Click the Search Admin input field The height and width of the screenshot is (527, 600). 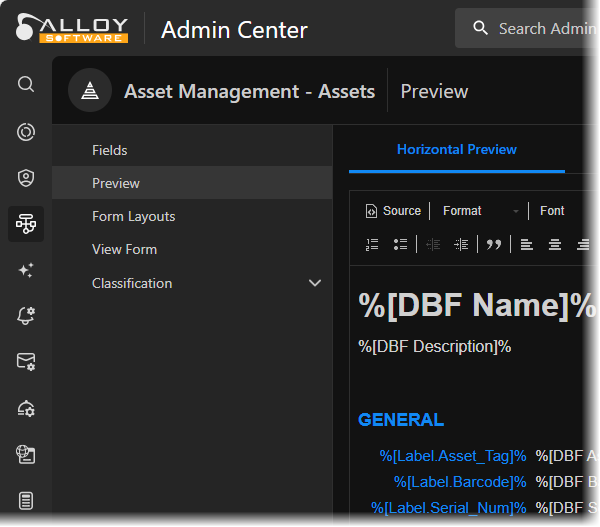pyautogui.click(x=546, y=29)
